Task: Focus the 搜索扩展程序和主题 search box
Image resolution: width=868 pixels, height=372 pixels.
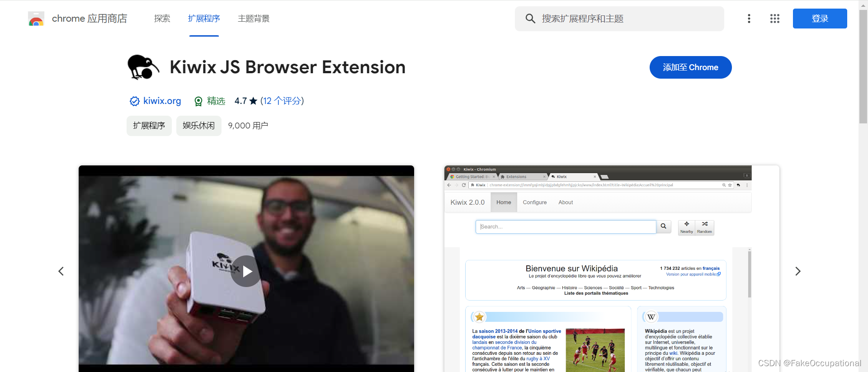Action: pos(619,19)
